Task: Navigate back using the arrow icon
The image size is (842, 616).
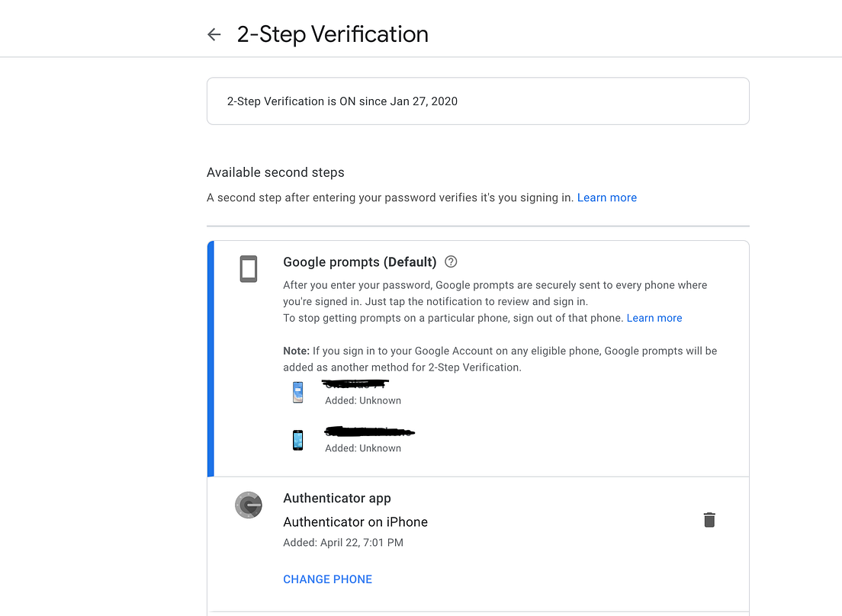Action: click(x=214, y=34)
